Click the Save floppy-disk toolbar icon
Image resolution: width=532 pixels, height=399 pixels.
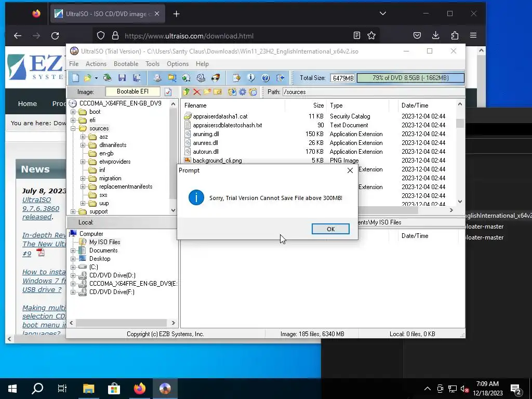pos(122,78)
